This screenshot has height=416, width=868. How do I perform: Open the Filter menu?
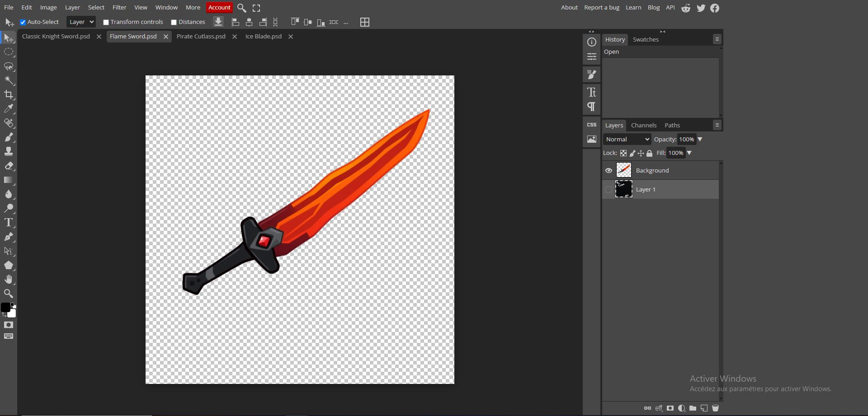coord(119,8)
